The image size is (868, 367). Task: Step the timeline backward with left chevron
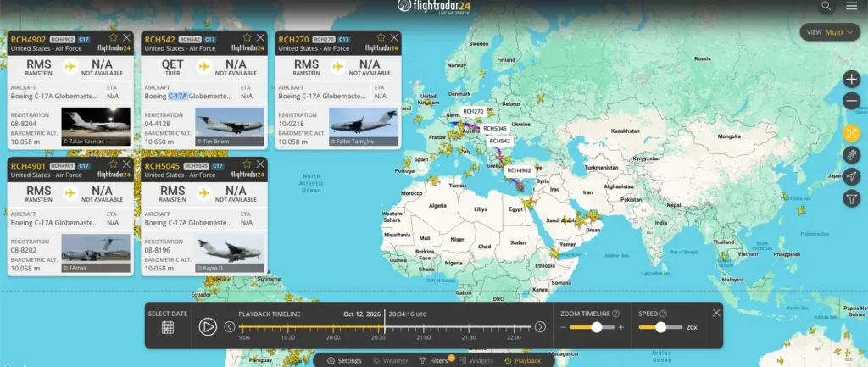229,326
